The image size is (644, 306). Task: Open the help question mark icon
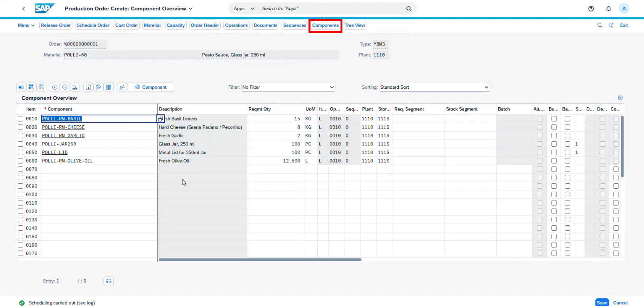tap(591, 8)
